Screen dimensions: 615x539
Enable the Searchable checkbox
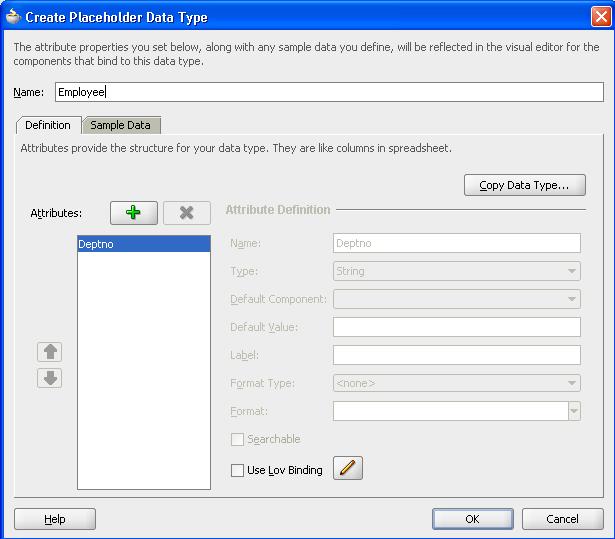click(x=237, y=440)
